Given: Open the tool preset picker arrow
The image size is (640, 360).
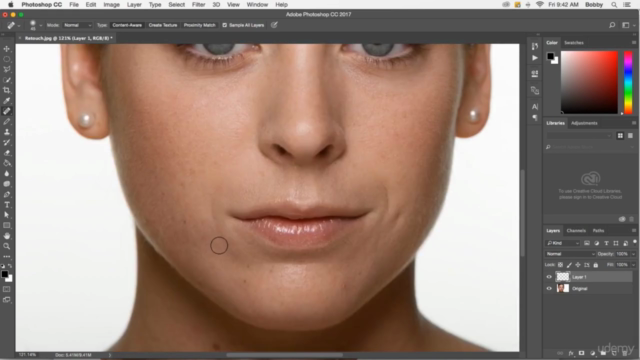Looking at the screenshot, I should coord(19,25).
